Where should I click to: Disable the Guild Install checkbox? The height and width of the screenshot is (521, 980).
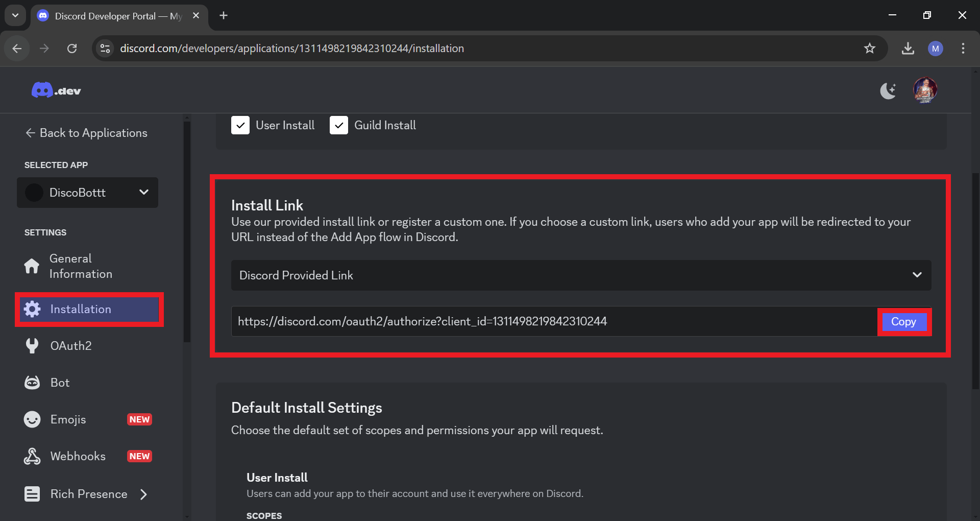coord(338,125)
